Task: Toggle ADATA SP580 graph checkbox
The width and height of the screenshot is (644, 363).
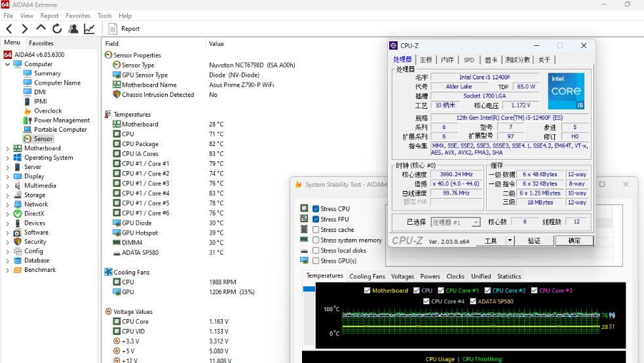Action: click(473, 301)
